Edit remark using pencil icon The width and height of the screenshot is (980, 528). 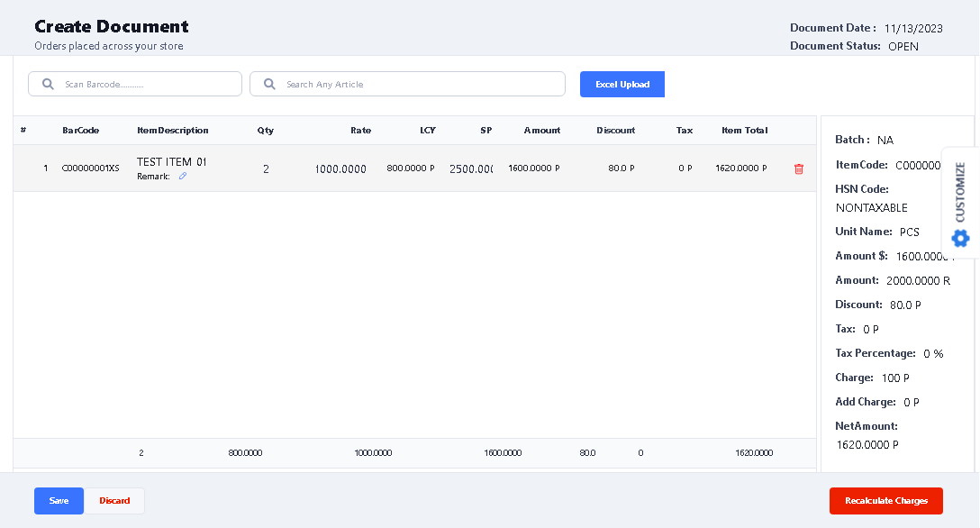[183, 177]
